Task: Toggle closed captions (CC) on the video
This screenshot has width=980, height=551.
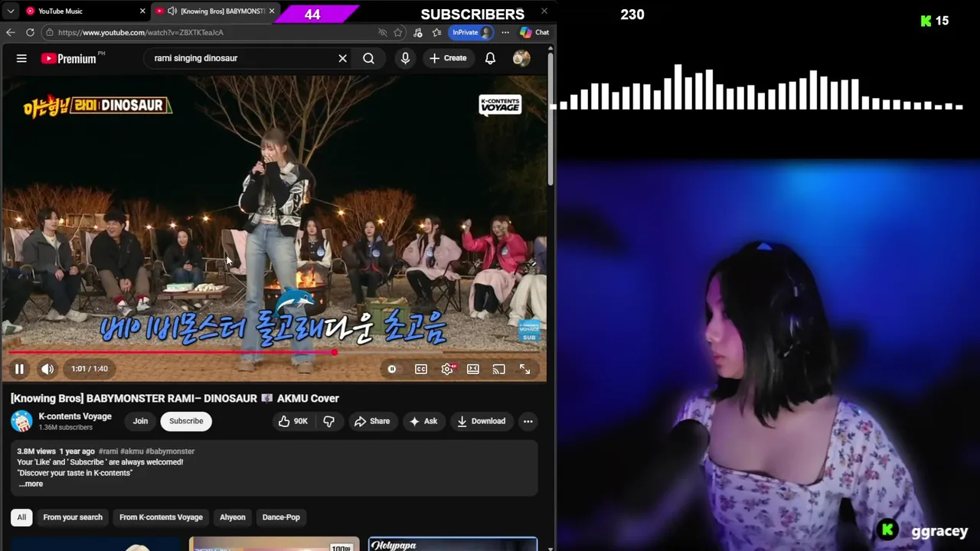Action: [421, 369]
